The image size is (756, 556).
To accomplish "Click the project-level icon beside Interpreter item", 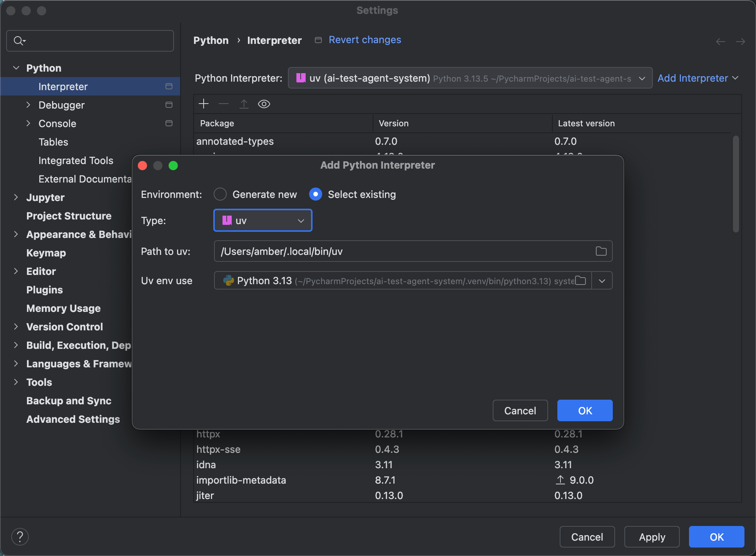I will click(x=169, y=86).
